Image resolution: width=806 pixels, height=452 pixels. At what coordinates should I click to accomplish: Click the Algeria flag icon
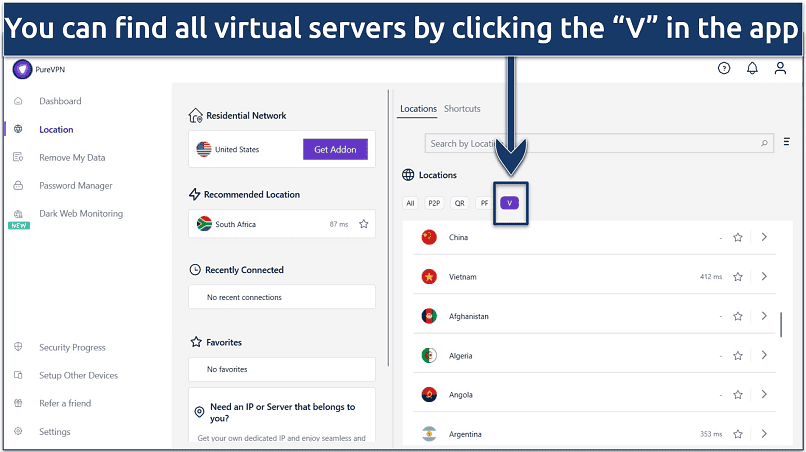pos(429,355)
